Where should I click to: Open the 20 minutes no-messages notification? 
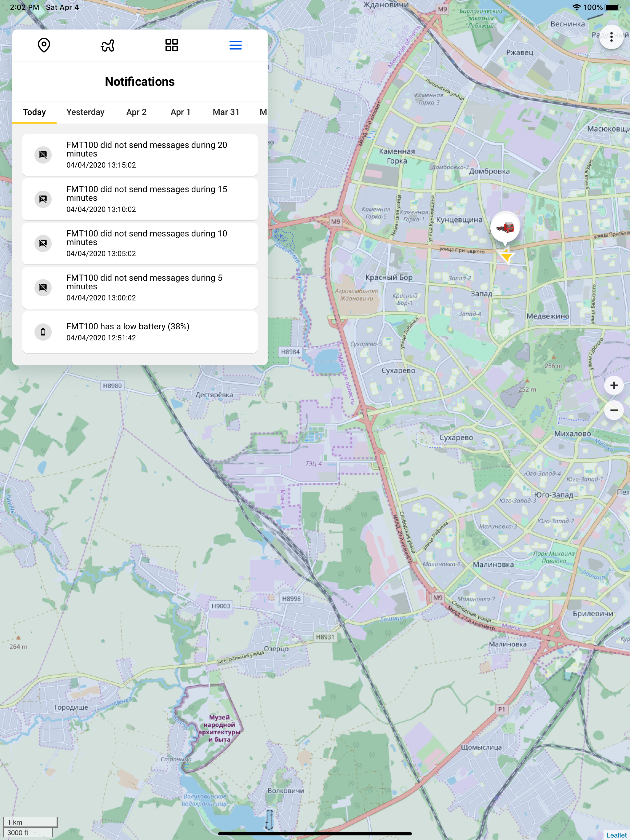pyautogui.click(x=140, y=155)
